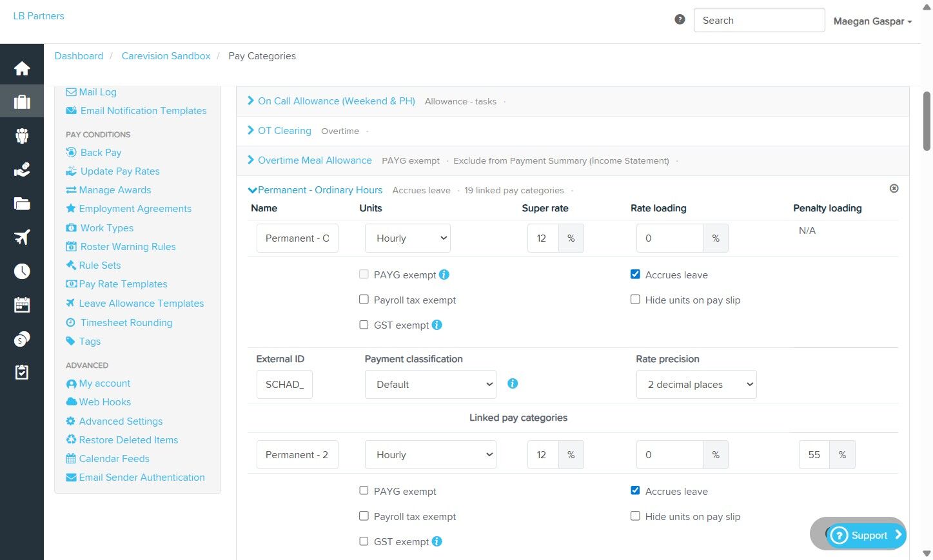The width and height of the screenshot is (933, 560).
Task: Go to Dashboard breadcrumb
Action: coord(79,56)
